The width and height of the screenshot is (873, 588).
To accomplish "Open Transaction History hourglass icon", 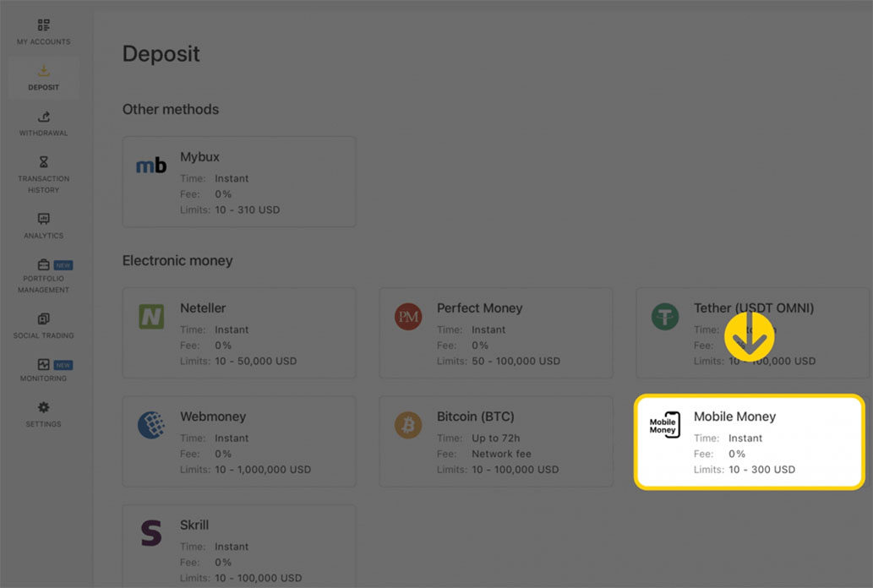I will point(43,162).
